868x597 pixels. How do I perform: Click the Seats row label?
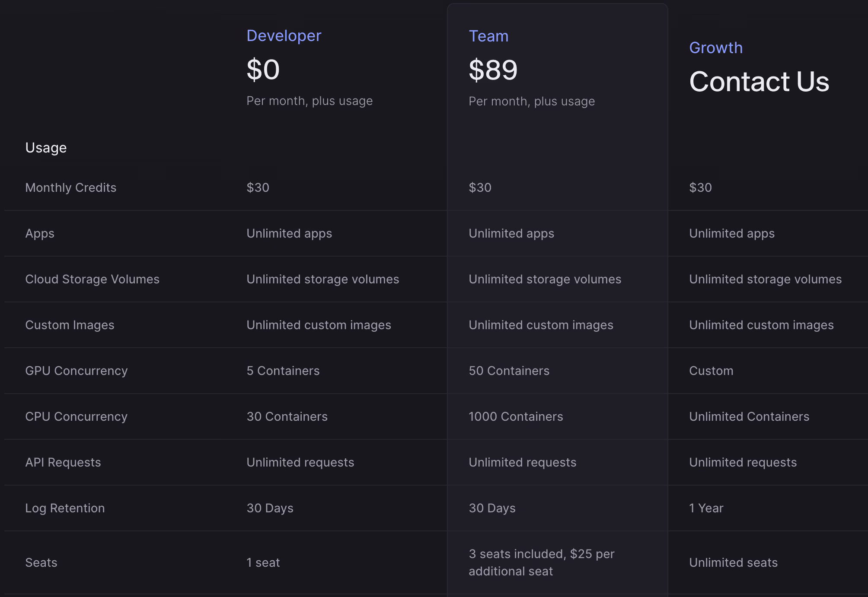41,562
